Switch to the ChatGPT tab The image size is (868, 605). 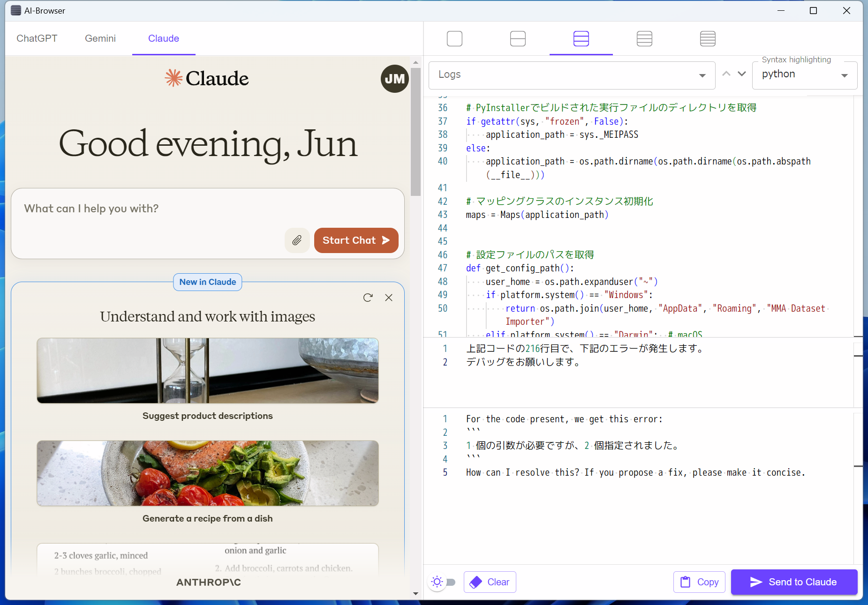pos(37,38)
